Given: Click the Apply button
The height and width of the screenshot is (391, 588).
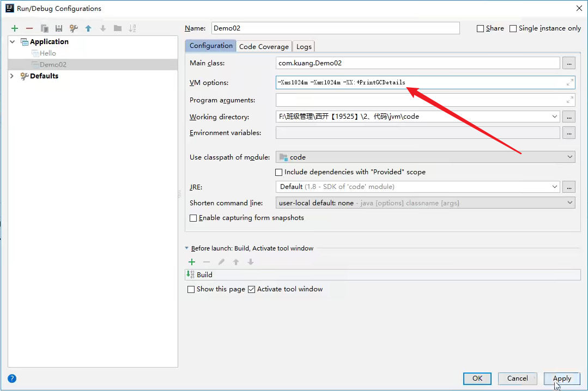Looking at the screenshot, I should pyautogui.click(x=562, y=378).
